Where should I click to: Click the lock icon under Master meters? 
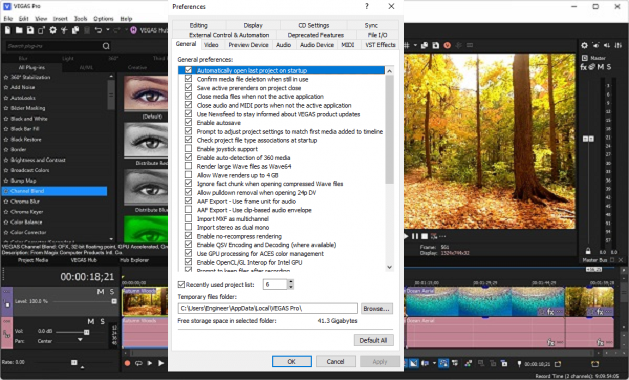click(x=588, y=251)
